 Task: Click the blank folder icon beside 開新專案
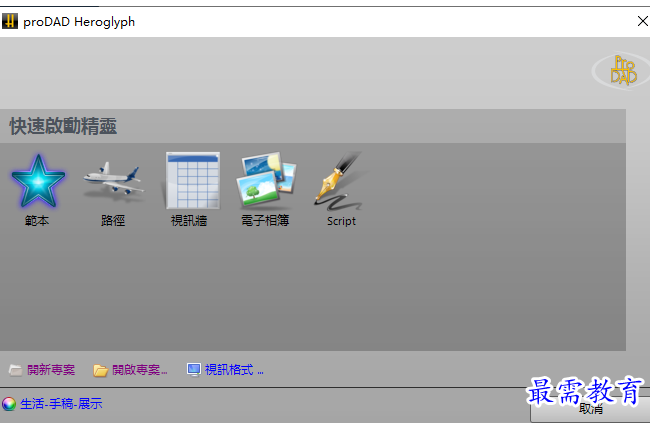point(15,370)
